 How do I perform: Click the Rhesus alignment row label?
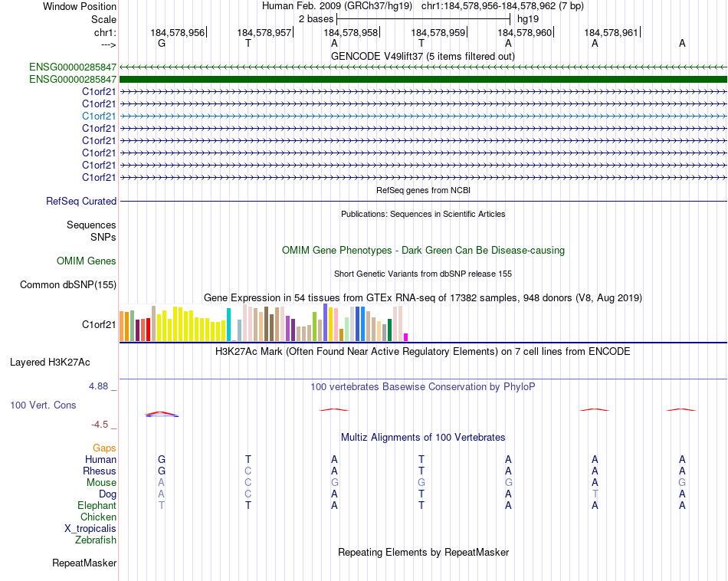100,471
